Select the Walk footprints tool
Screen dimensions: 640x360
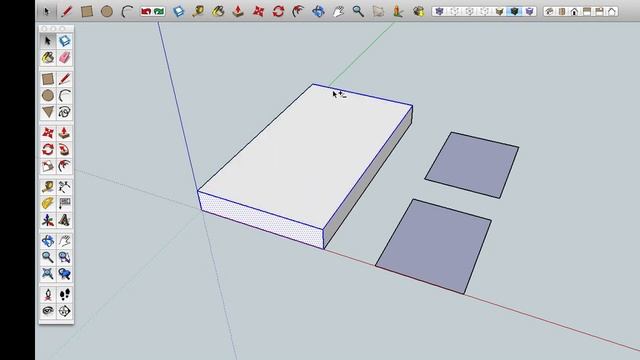pos(64,294)
